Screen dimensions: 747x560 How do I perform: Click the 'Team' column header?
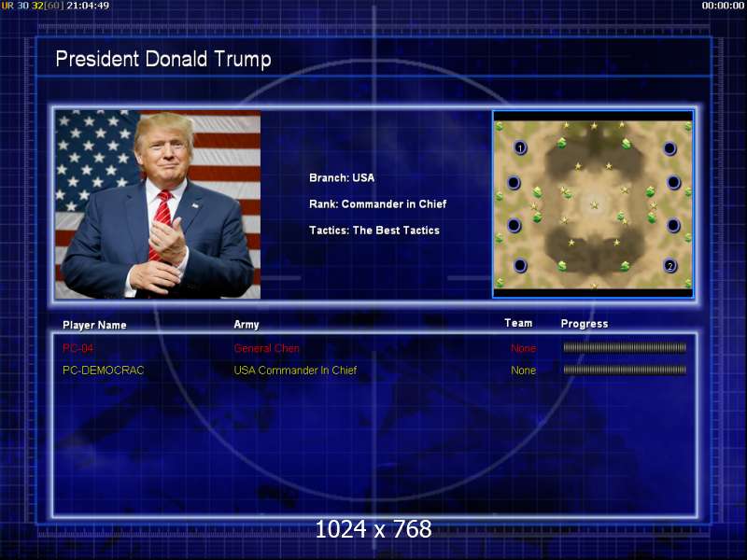coord(518,323)
